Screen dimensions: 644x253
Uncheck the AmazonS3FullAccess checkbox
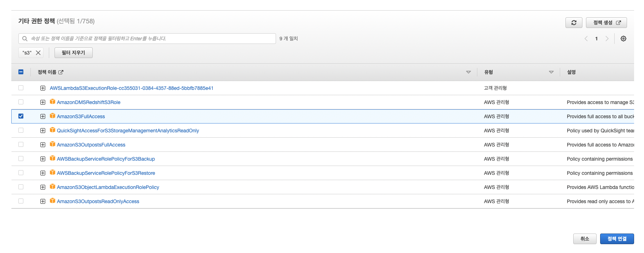[x=21, y=116]
